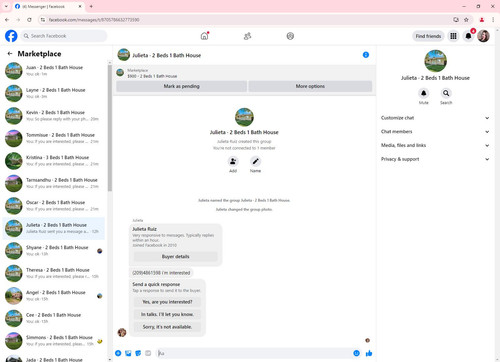Viewport: 500px width, 362px height.
Task: Send 'Sorry, it's not available.' response
Action: click(167, 327)
